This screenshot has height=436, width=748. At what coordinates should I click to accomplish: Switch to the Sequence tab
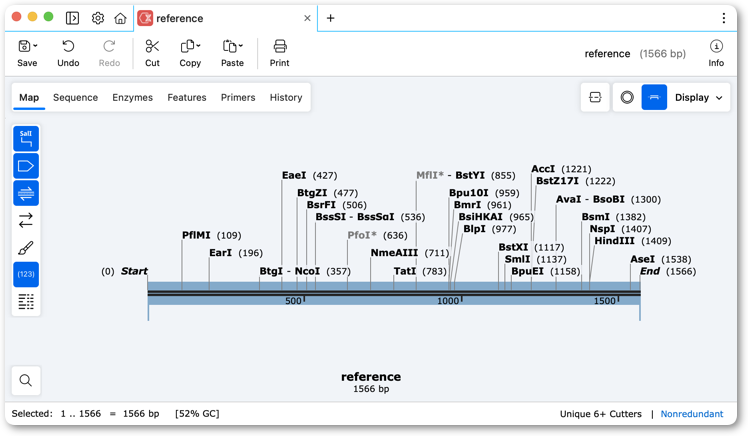point(75,97)
